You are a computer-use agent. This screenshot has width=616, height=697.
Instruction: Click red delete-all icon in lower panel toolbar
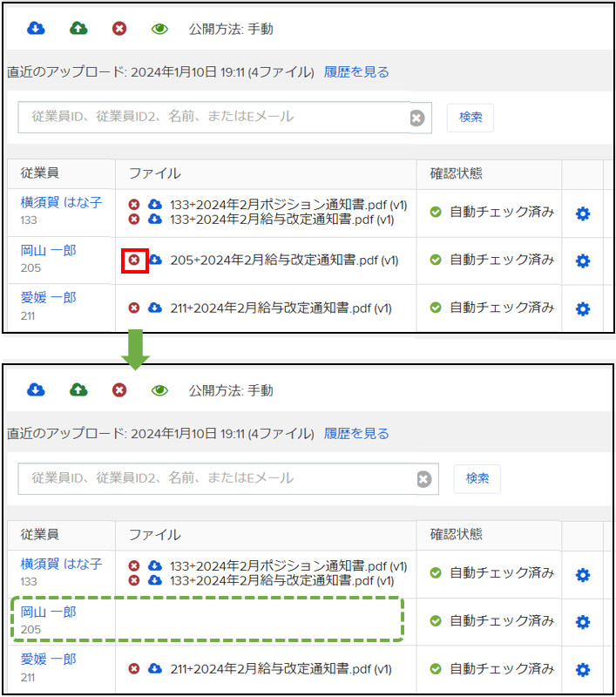[x=119, y=390]
